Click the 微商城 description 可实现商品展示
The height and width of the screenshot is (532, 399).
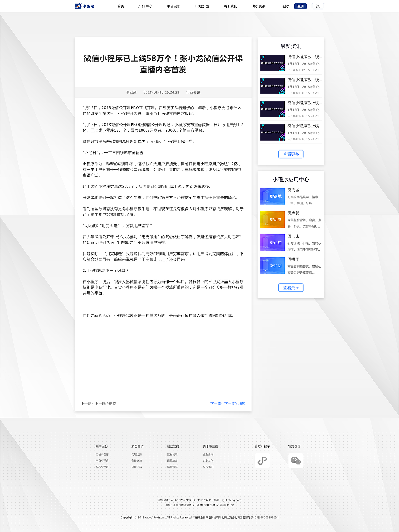tap(304, 200)
